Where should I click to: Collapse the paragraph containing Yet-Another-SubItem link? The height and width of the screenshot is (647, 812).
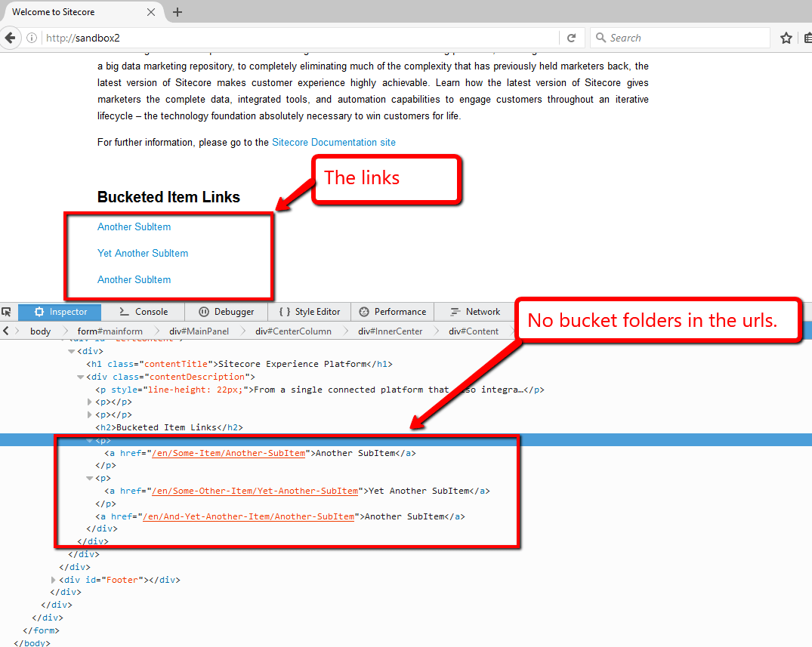tap(90, 478)
